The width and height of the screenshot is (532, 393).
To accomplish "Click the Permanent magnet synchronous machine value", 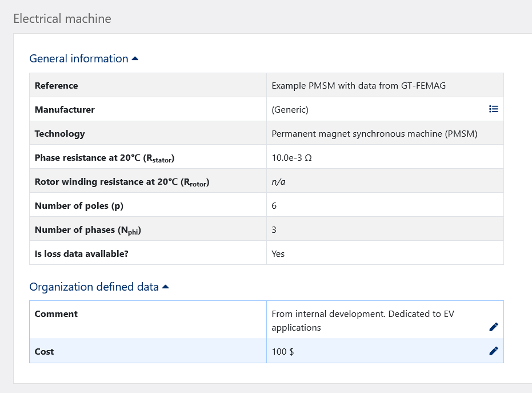I will tap(374, 133).
